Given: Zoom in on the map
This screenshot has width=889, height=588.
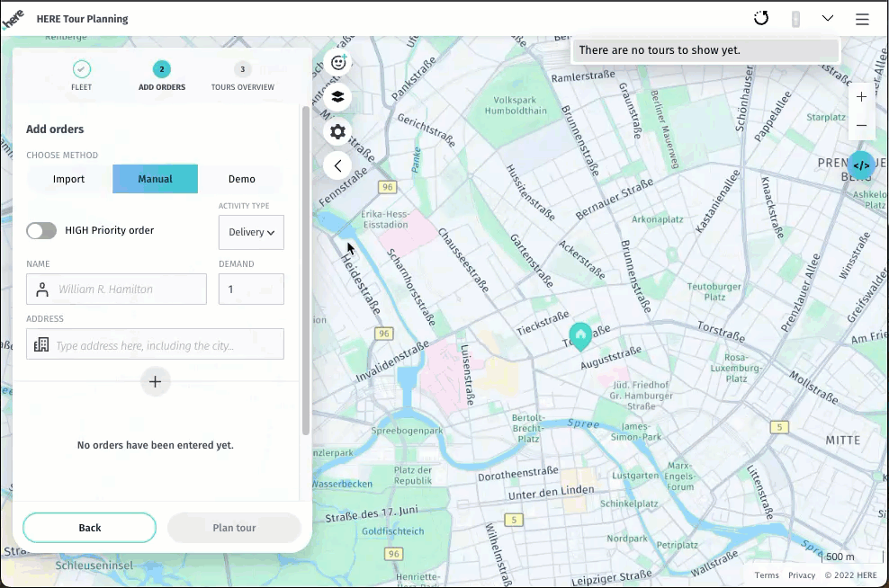Looking at the screenshot, I should [x=861, y=97].
